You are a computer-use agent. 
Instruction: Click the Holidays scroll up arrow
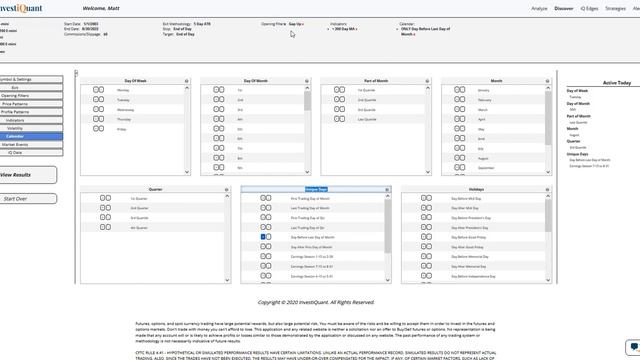[x=548, y=196]
